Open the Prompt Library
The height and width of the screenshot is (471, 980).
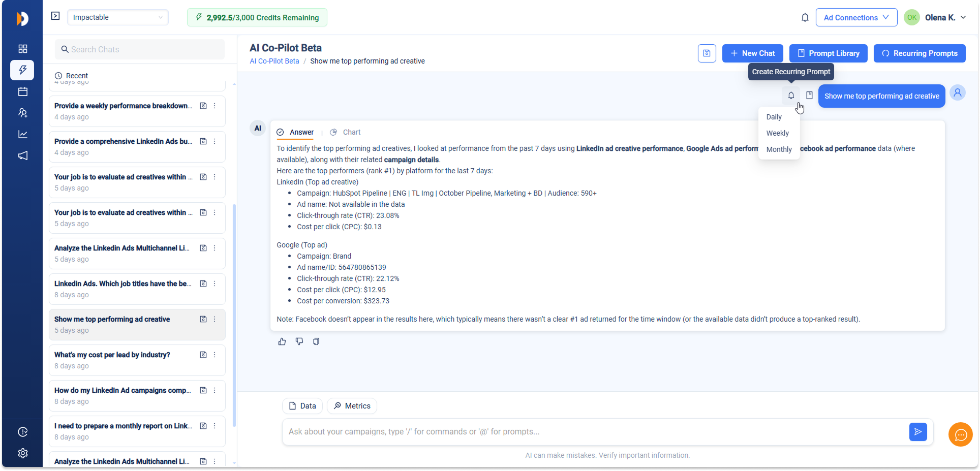point(828,53)
